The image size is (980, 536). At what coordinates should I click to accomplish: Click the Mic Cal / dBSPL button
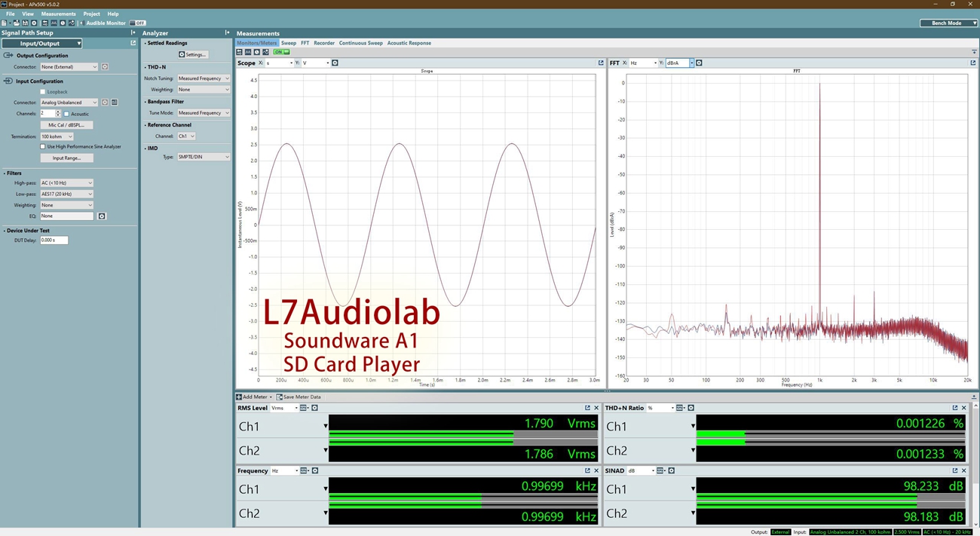tap(66, 125)
